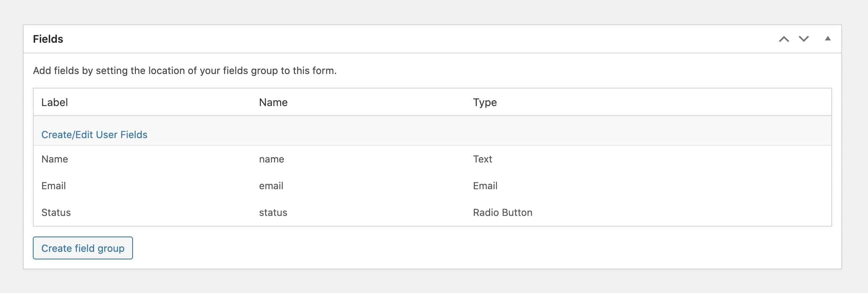The image size is (868, 293).
Task: Click the Text type cell
Action: 482,159
